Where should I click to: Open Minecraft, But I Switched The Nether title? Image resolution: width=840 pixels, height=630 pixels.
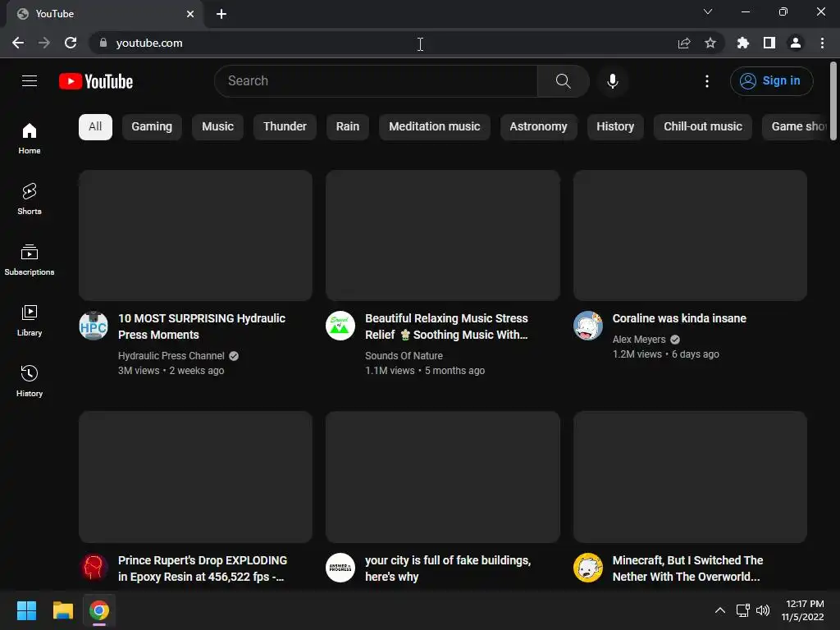(688, 568)
